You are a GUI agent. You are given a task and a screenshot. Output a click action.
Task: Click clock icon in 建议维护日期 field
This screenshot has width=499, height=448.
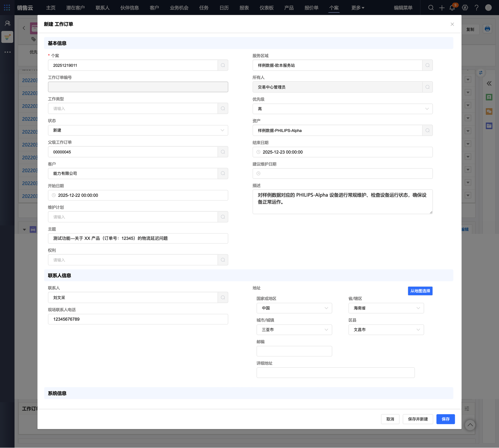pyautogui.click(x=258, y=174)
